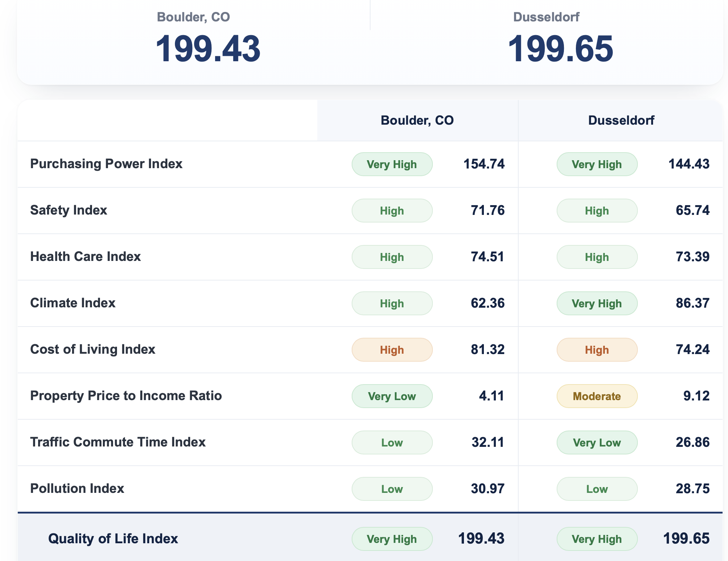Click Dusseldorf's High Health Care badge
Viewport: 728px width, 561px height.
(x=597, y=257)
